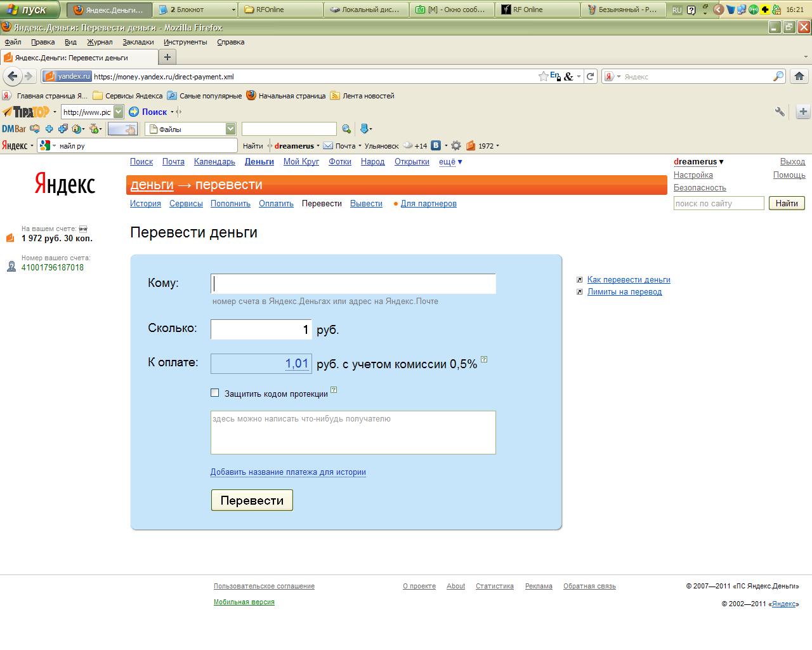Click the VKontakte B icon on Yandex bar
The width and height of the screenshot is (812, 650).
(x=436, y=145)
